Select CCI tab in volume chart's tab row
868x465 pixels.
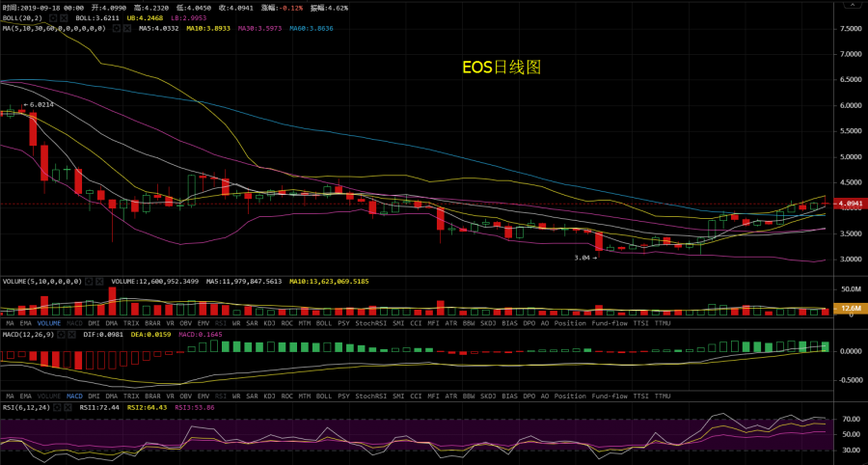(x=416, y=322)
